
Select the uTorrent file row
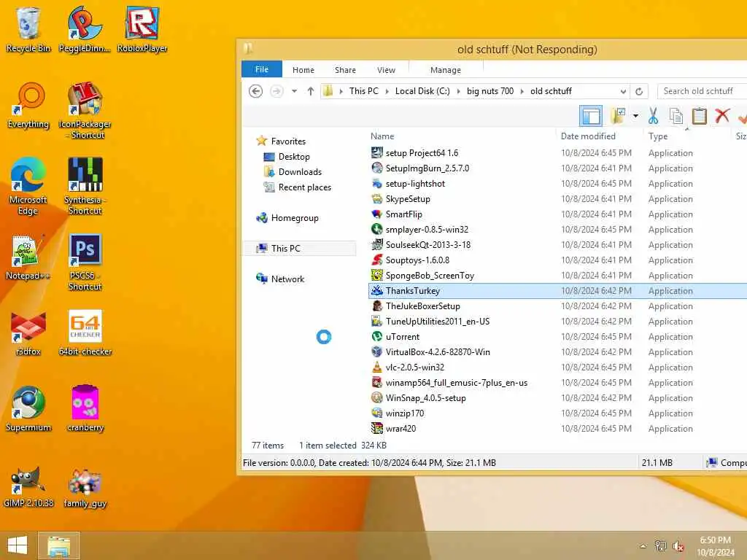pyautogui.click(x=557, y=337)
